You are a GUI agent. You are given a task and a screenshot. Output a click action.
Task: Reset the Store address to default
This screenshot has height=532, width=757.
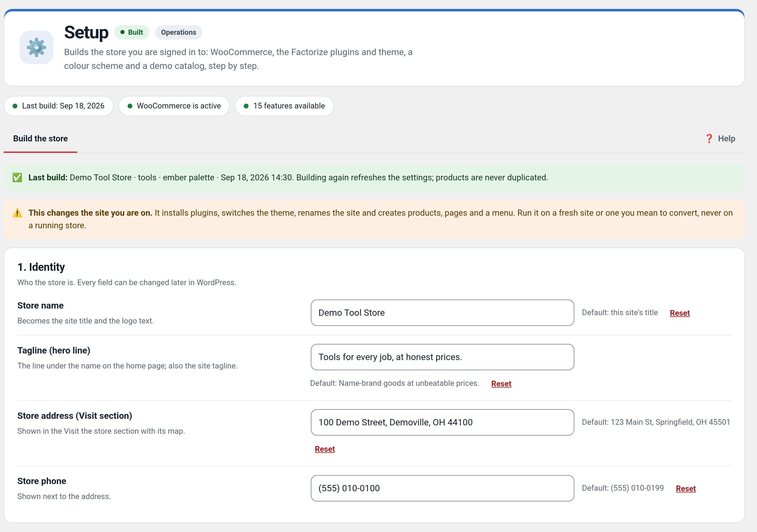tap(325, 449)
